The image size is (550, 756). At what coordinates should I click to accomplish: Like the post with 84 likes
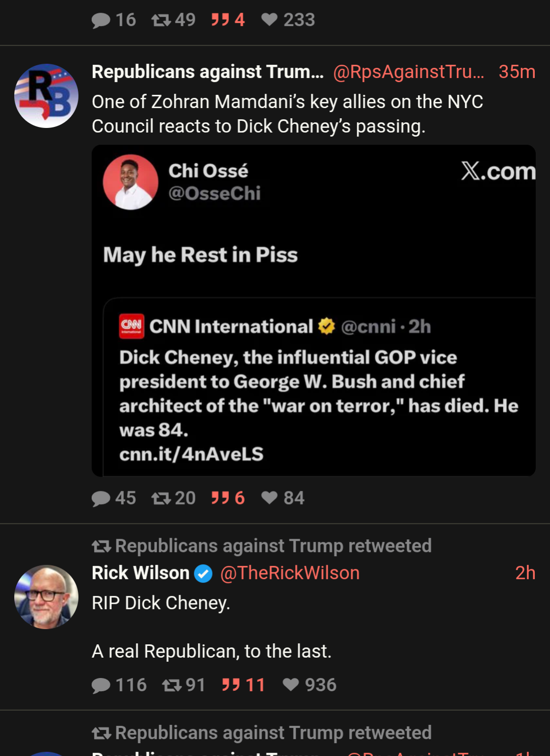(x=269, y=498)
